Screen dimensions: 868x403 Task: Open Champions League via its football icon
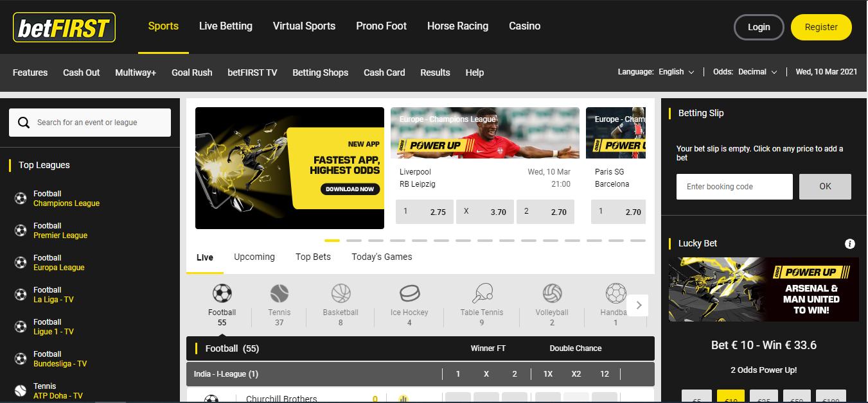point(21,198)
